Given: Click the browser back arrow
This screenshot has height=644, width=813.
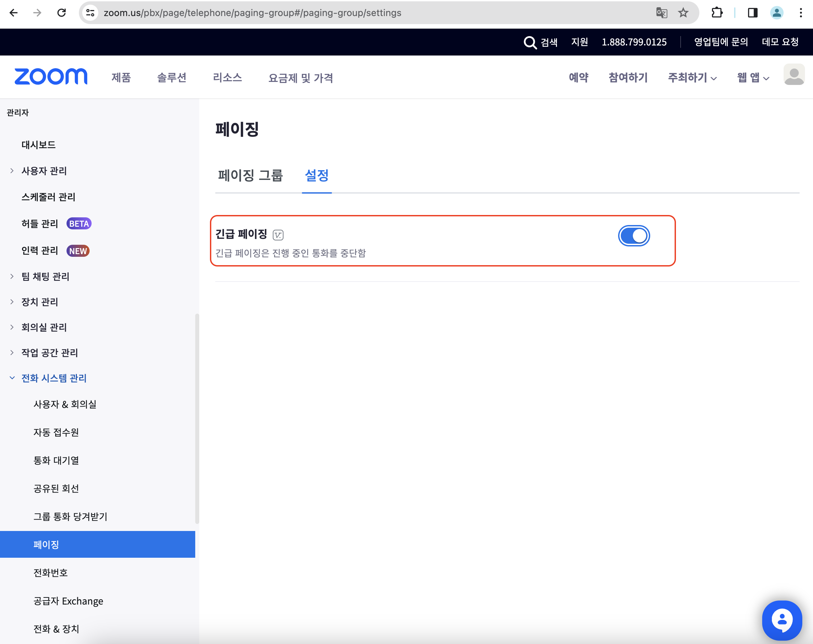Looking at the screenshot, I should click(14, 13).
